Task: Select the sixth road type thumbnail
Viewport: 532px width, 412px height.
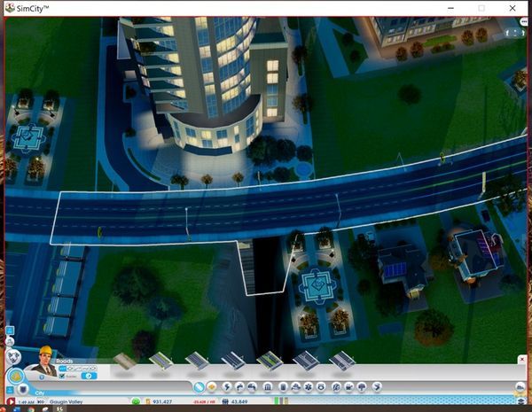Action: [306, 361]
